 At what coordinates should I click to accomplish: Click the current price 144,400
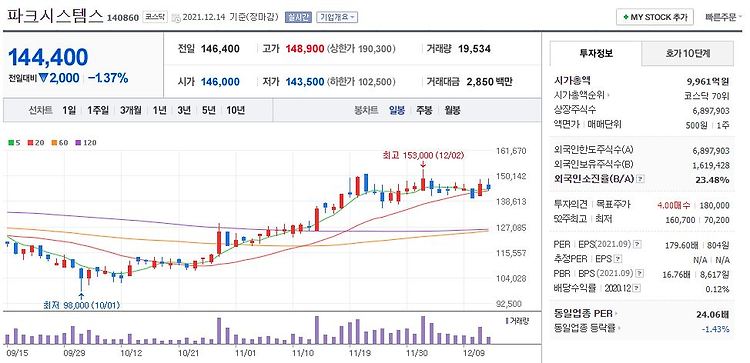click(48, 57)
